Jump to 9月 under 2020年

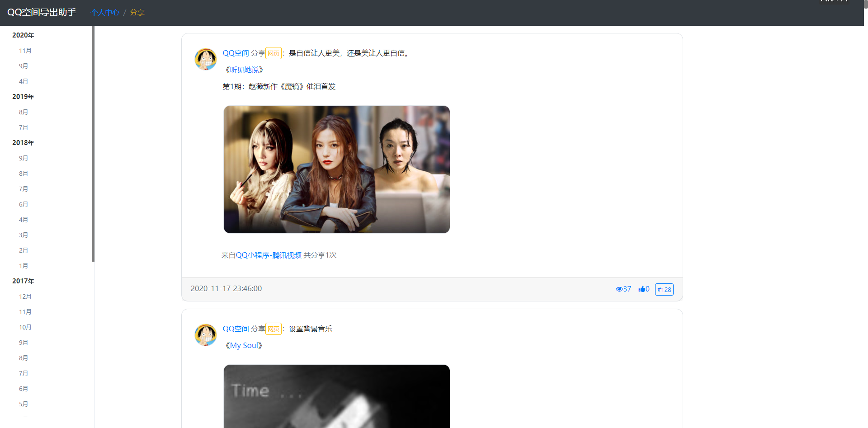(24, 66)
